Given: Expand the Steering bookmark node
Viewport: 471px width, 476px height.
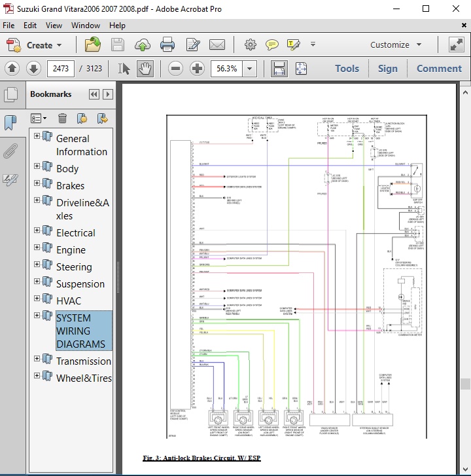Looking at the screenshot, I should coord(37,264).
